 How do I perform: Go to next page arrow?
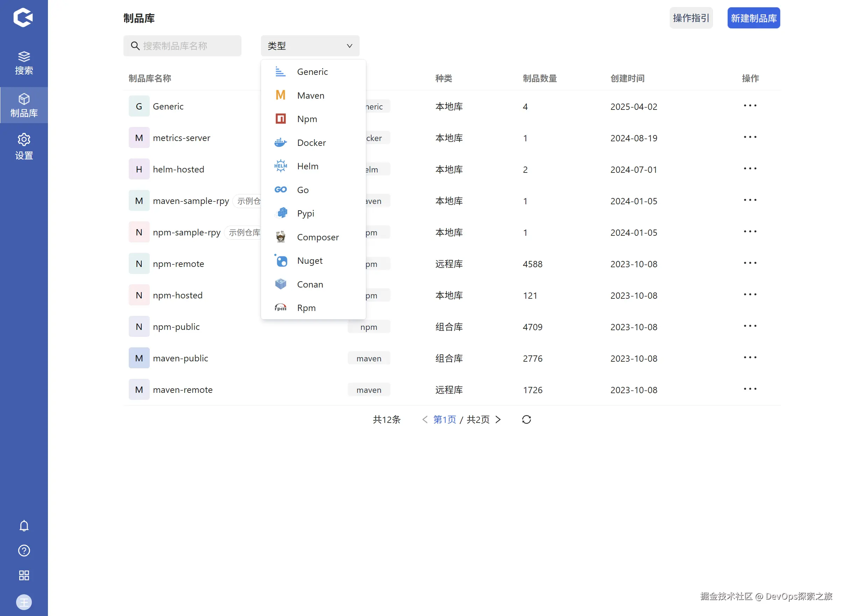[x=498, y=420]
